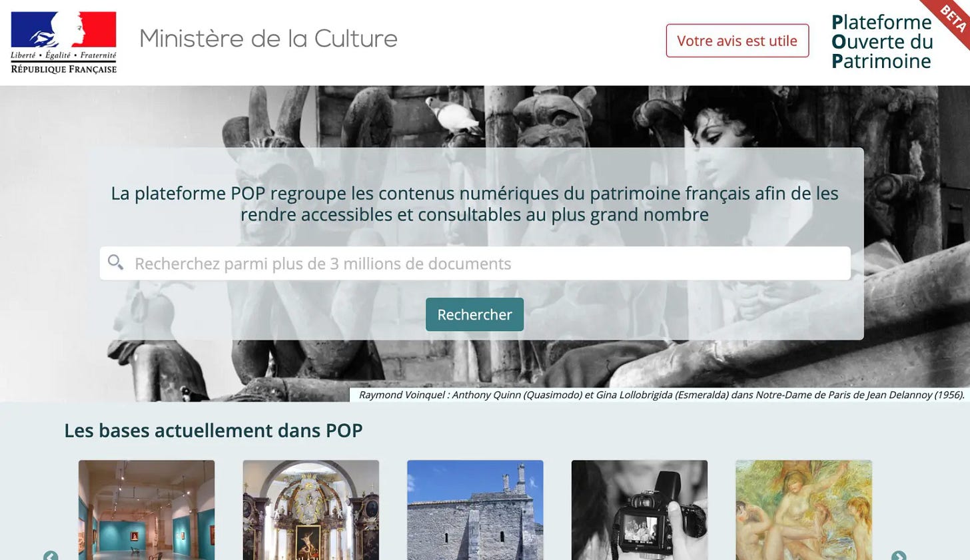Go to previous bases with left carousel arrow

51,555
